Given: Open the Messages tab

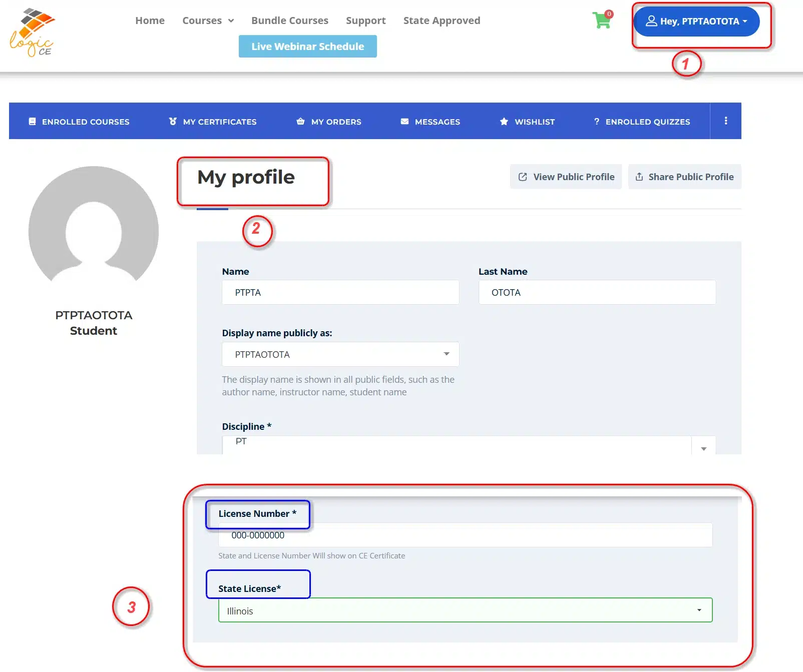Looking at the screenshot, I should [x=431, y=122].
